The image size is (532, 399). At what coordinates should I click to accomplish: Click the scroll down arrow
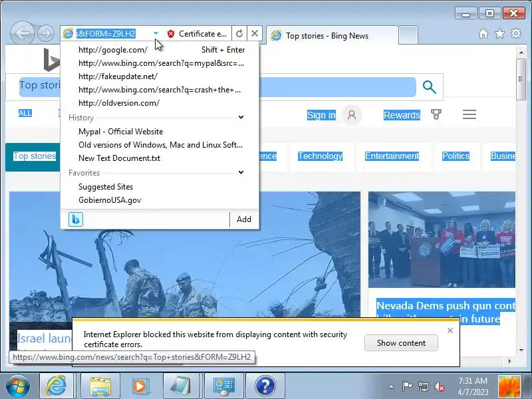coord(521,350)
